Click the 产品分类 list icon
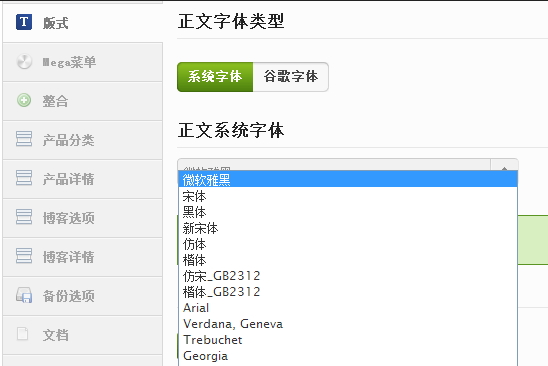 click(x=24, y=139)
